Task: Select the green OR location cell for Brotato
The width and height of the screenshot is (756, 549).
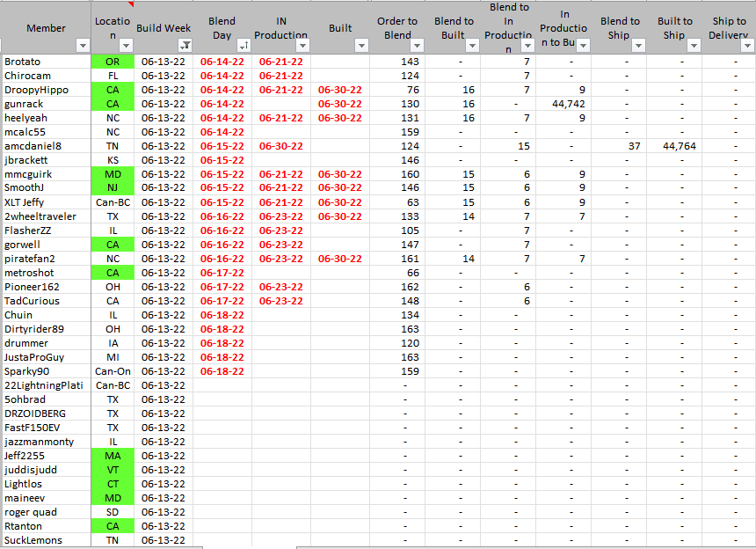Action: coord(113,62)
